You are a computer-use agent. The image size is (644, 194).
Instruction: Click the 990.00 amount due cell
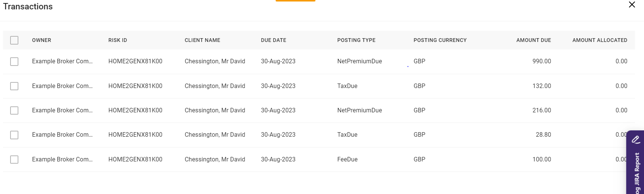(542, 61)
